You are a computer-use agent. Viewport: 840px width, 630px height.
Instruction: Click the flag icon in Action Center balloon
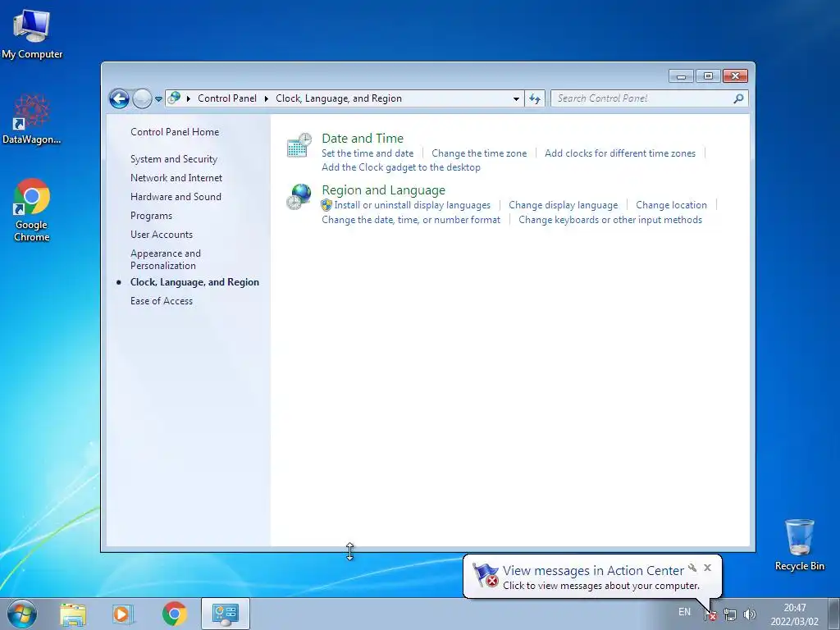486,576
